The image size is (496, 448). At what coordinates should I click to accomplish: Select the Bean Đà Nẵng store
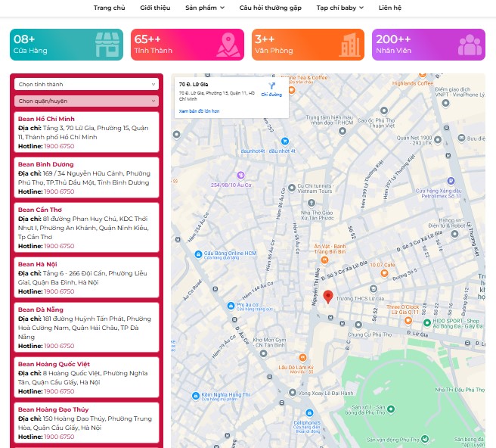[x=86, y=328]
